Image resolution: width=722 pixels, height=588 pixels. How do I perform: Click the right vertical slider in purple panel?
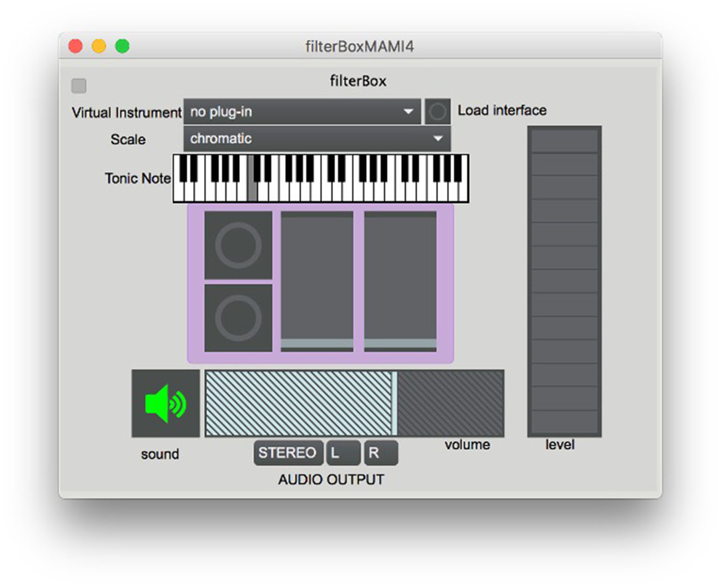pos(400,281)
